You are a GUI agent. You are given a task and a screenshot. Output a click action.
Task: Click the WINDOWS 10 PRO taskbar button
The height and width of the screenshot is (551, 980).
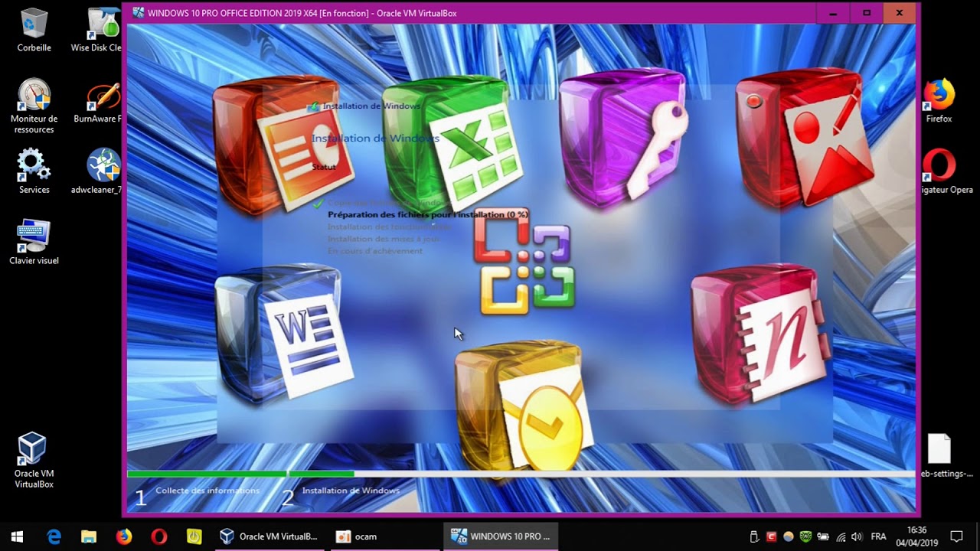(501, 536)
